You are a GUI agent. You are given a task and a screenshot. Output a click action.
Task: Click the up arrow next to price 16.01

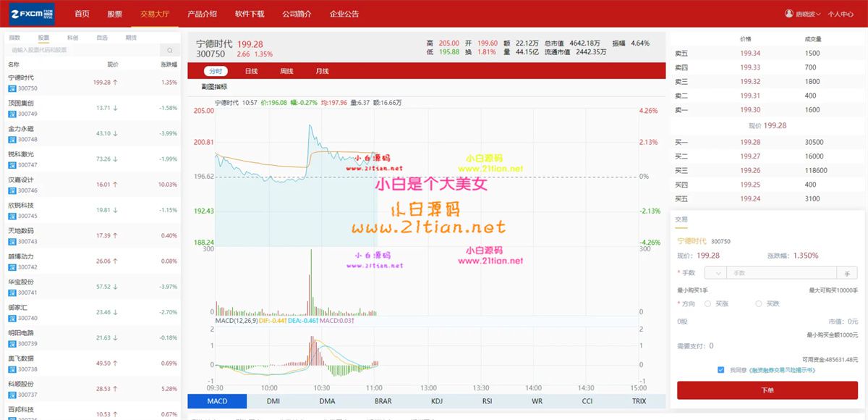tap(115, 185)
